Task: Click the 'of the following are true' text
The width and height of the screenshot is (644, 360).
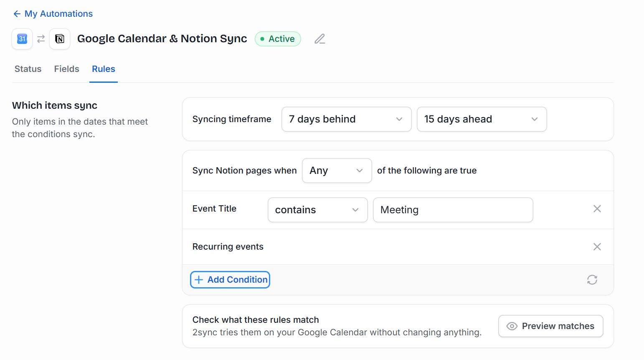Action: (427, 171)
